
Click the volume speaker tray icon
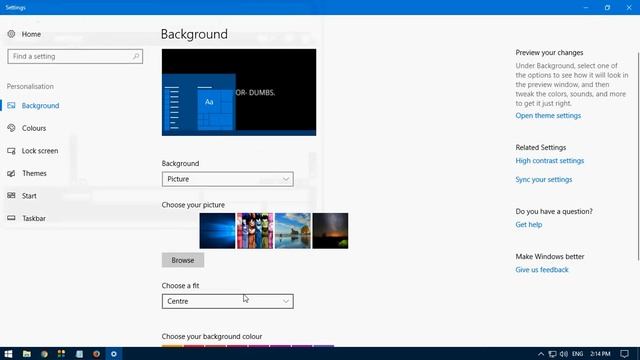coord(564,354)
